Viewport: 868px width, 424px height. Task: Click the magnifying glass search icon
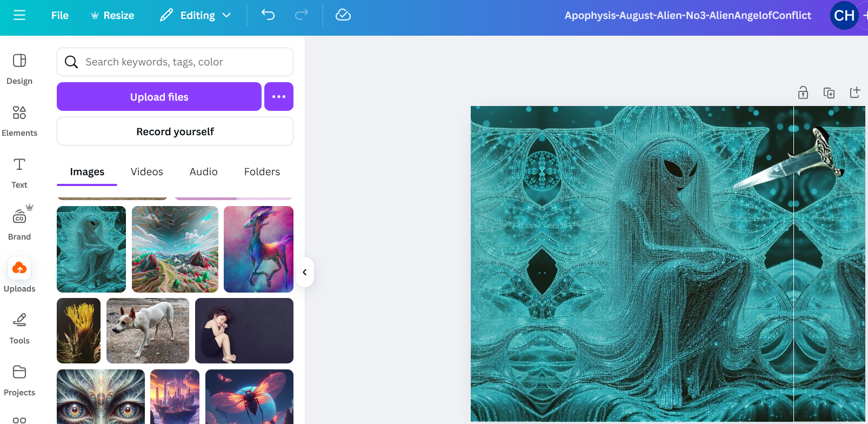[71, 62]
